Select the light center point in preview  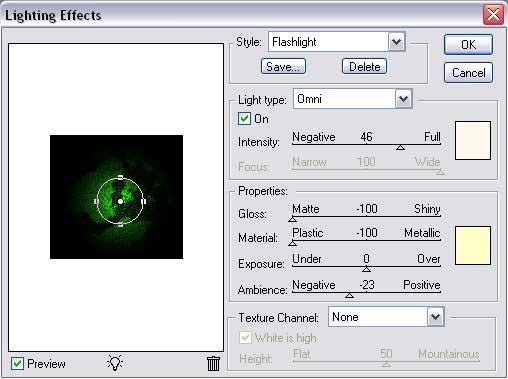click(x=120, y=201)
